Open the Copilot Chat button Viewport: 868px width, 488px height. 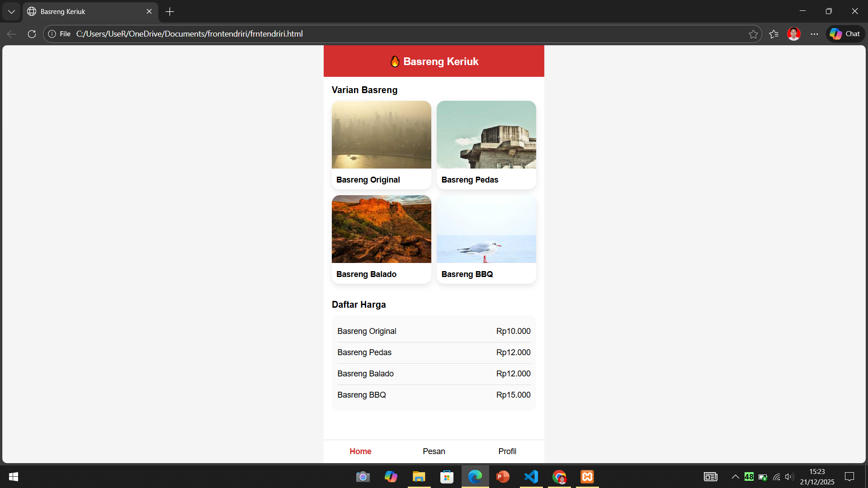[x=845, y=34]
